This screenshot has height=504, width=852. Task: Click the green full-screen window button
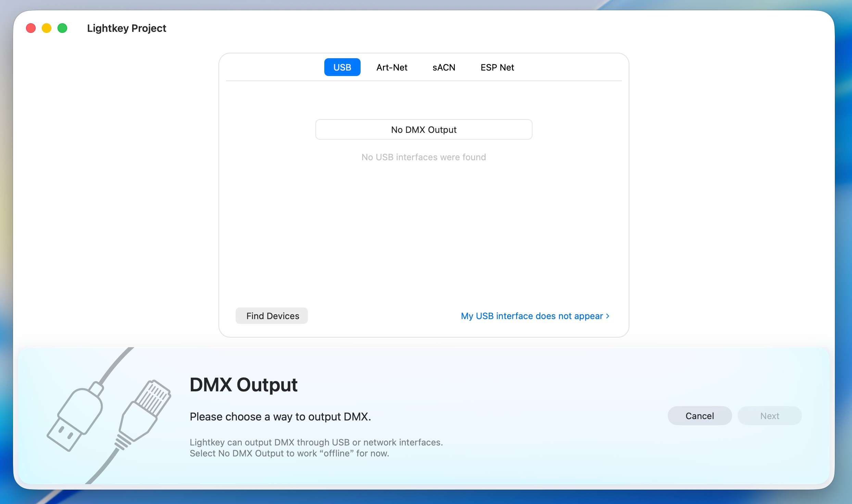point(62,28)
